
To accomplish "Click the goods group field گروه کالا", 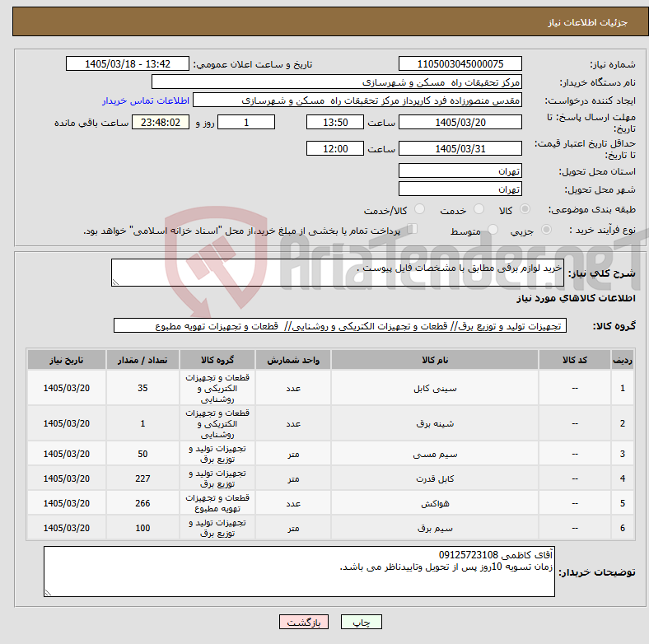I will pyautogui.click(x=340, y=326).
